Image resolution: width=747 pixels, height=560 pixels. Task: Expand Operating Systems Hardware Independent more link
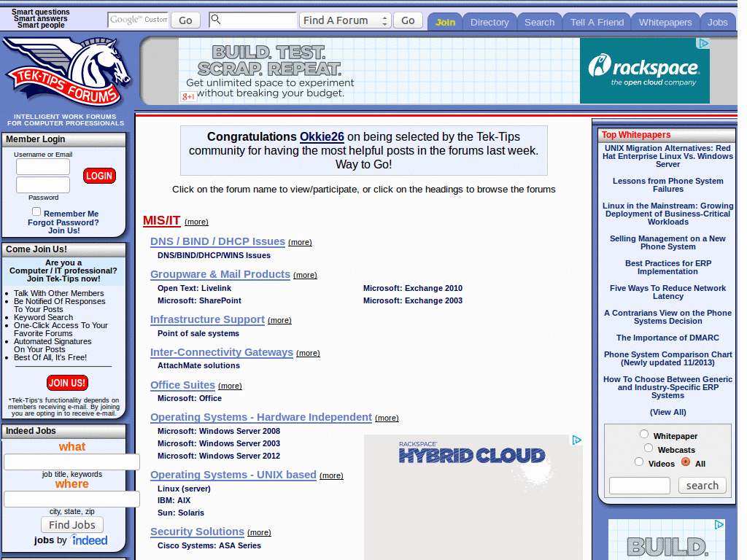(387, 418)
